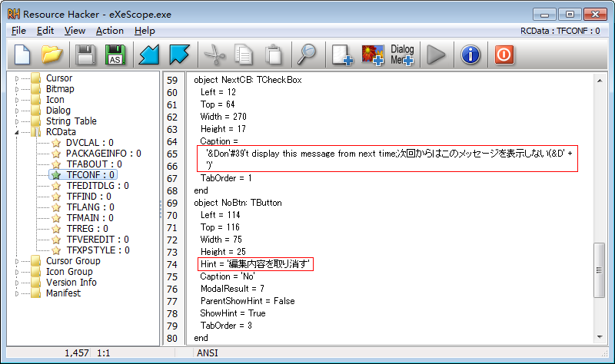
Task: Select the TFCONF : 0 resource
Action: pyautogui.click(x=90, y=175)
